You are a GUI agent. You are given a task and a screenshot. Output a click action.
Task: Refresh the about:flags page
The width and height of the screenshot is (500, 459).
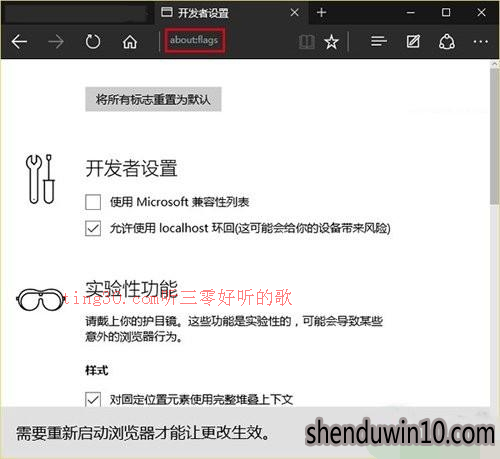(x=93, y=42)
